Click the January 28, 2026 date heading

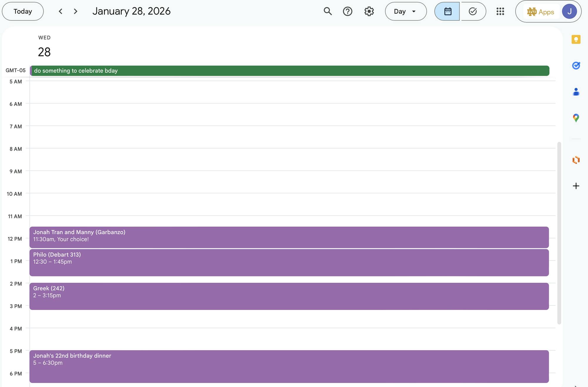pyautogui.click(x=131, y=11)
